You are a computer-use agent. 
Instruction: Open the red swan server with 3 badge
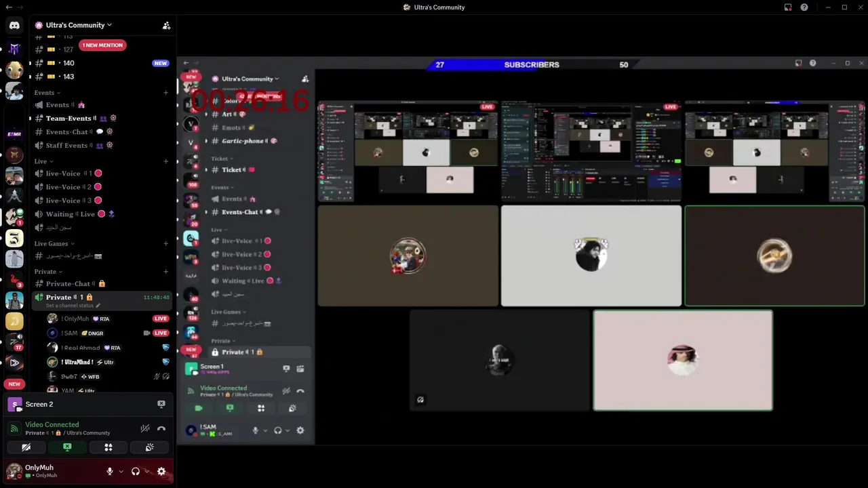(x=14, y=279)
